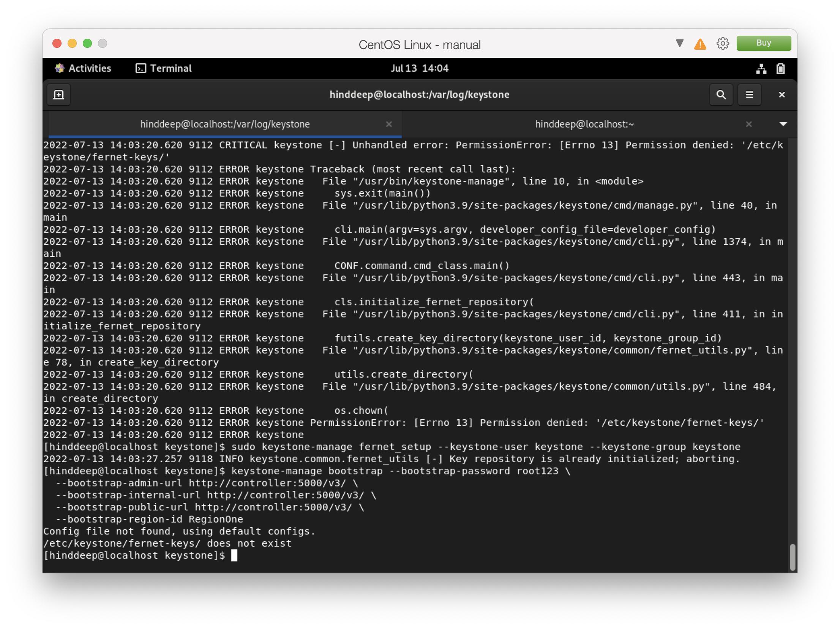
Task: Open the Terminal application menu in top bar
Action: tap(164, 68)
